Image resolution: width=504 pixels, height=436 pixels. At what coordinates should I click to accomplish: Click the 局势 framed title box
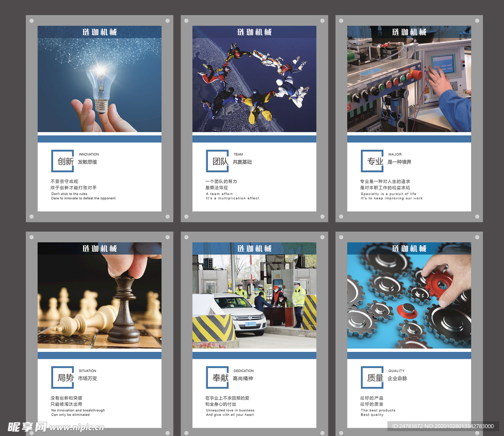pyautogui.click(x=63, y=377)
